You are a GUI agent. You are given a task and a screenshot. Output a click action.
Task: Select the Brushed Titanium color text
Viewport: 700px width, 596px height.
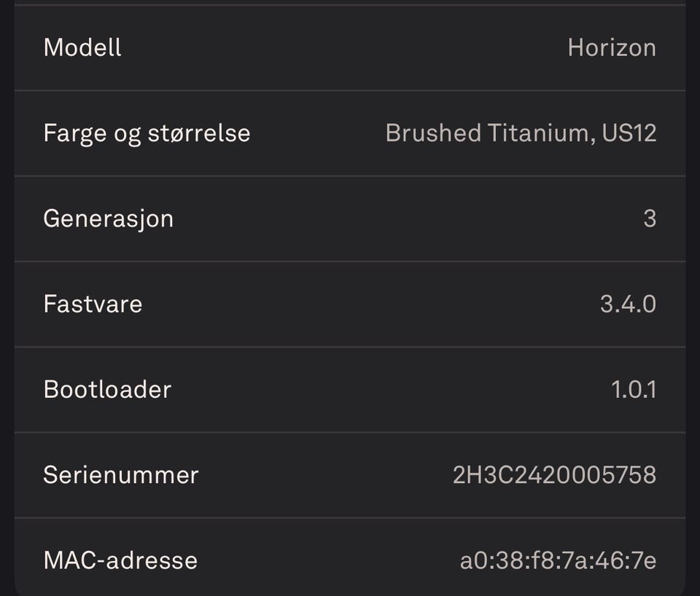click(486, 133)
